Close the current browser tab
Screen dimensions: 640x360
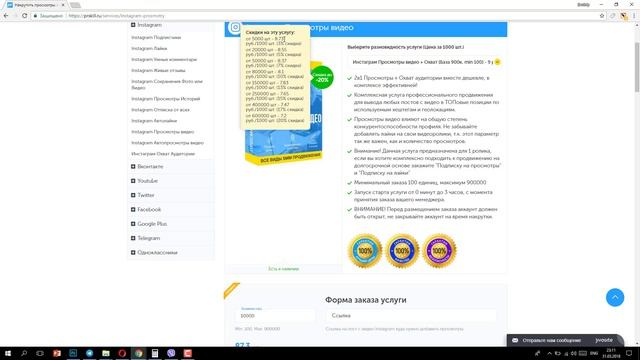(x=63, y=5)
